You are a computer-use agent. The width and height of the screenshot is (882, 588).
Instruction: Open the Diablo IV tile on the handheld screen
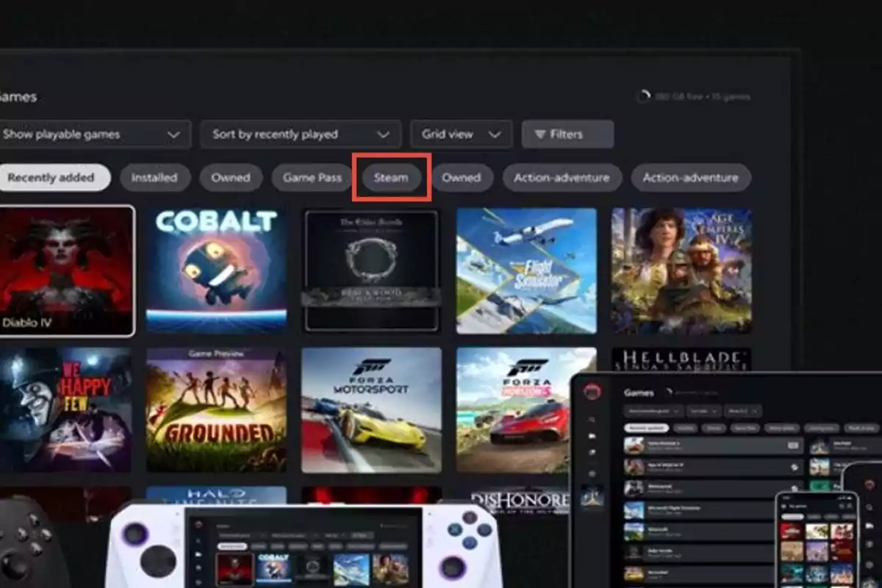[x=234, y=570]
